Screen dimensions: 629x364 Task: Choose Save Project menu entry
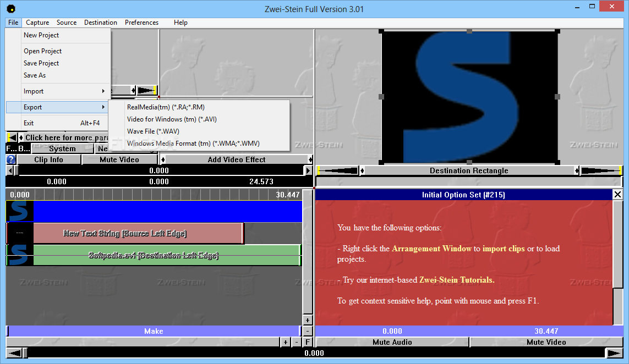[58, 63]
